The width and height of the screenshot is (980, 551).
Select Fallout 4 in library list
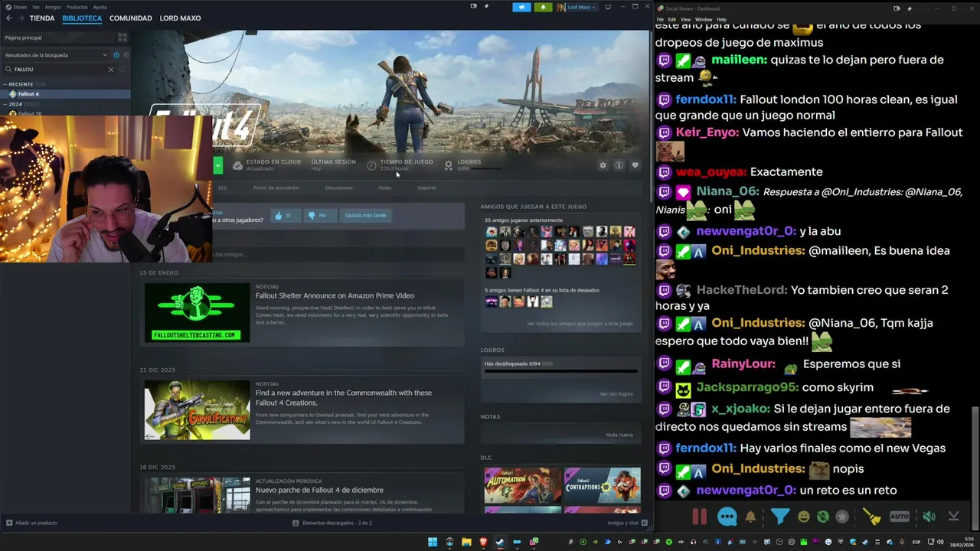[65, 94]
